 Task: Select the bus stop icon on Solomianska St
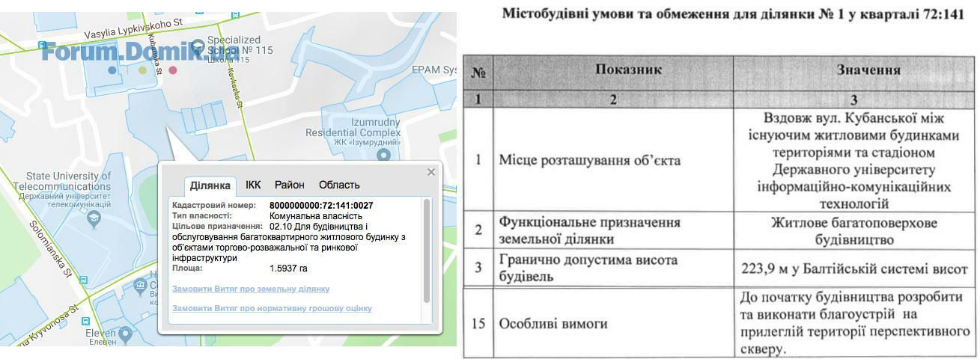[x=84, y=280]
